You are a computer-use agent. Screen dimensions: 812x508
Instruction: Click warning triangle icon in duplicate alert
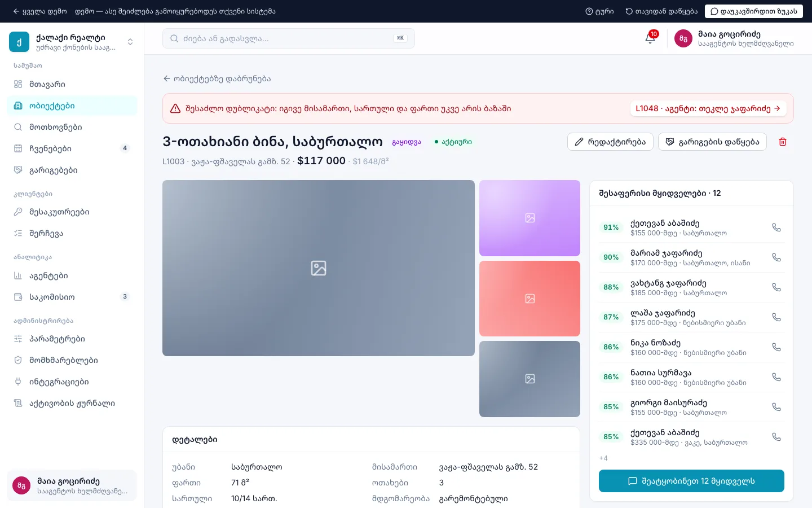point(175,108)
